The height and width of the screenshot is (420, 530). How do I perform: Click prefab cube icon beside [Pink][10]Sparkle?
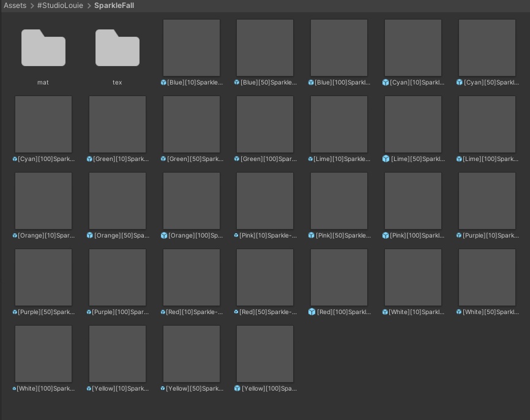[x=236, y=235]
